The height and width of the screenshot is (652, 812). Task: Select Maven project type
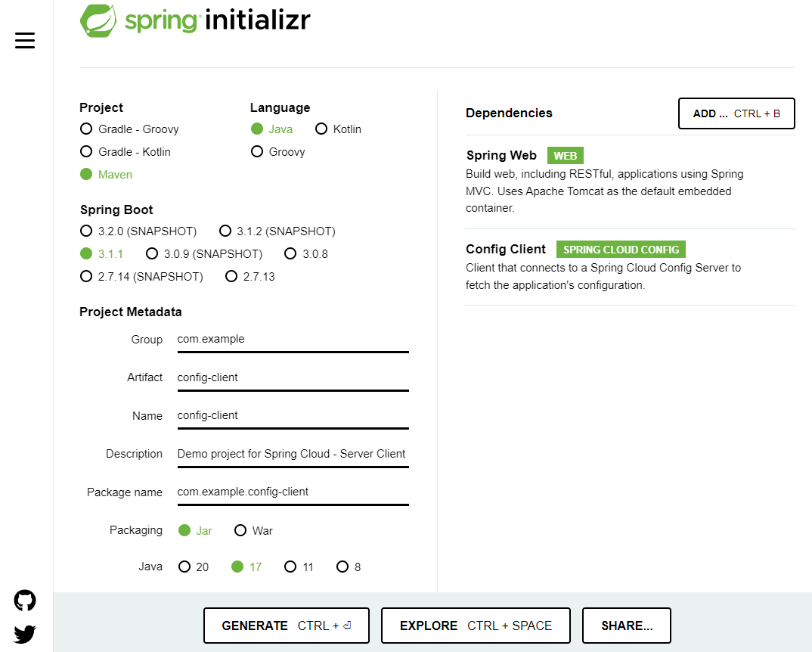(106, 175)
